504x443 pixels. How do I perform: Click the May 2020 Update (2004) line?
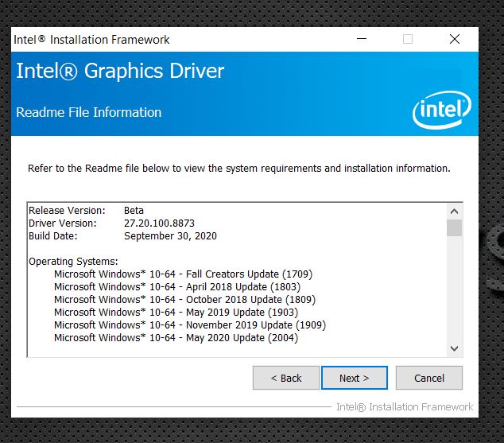176,338
